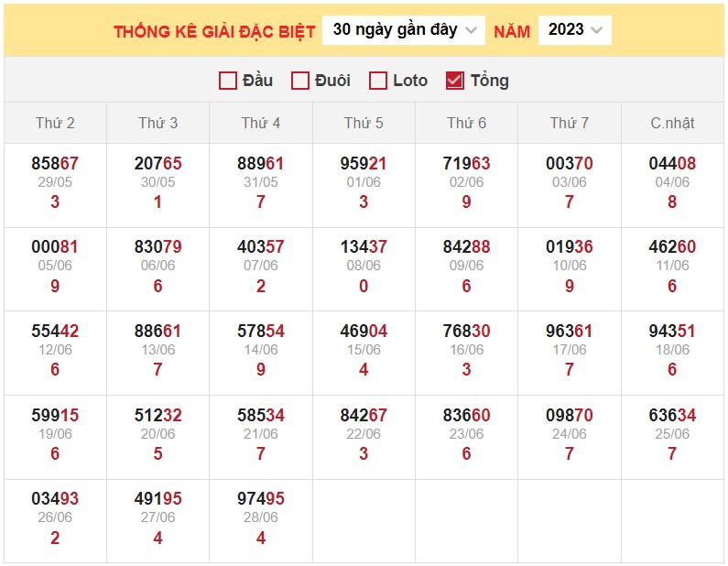Image resolution: width=728 pixels, height=566 pixels.
Task: Open the 30 ngày gần đây dropdown
Action: (x=404, y=30)
